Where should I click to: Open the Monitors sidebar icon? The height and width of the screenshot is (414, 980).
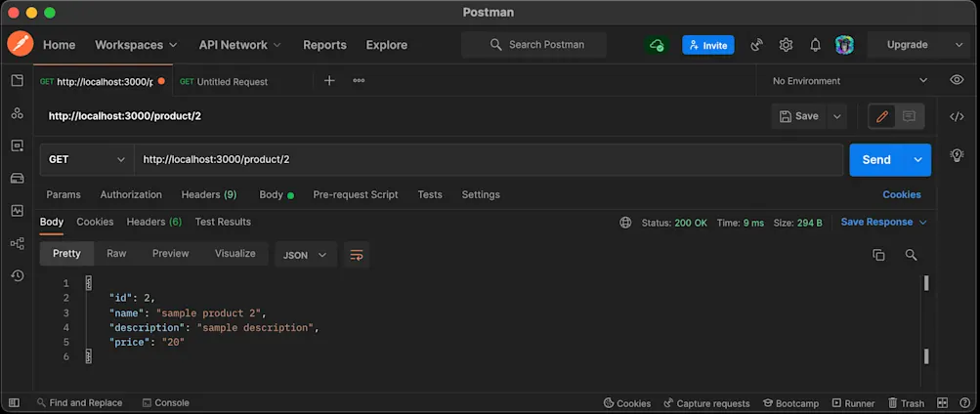pos(17,211)
